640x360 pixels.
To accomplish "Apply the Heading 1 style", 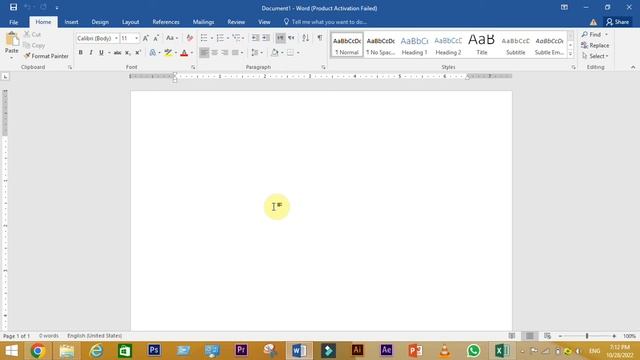I will click(x=414, y=45).
